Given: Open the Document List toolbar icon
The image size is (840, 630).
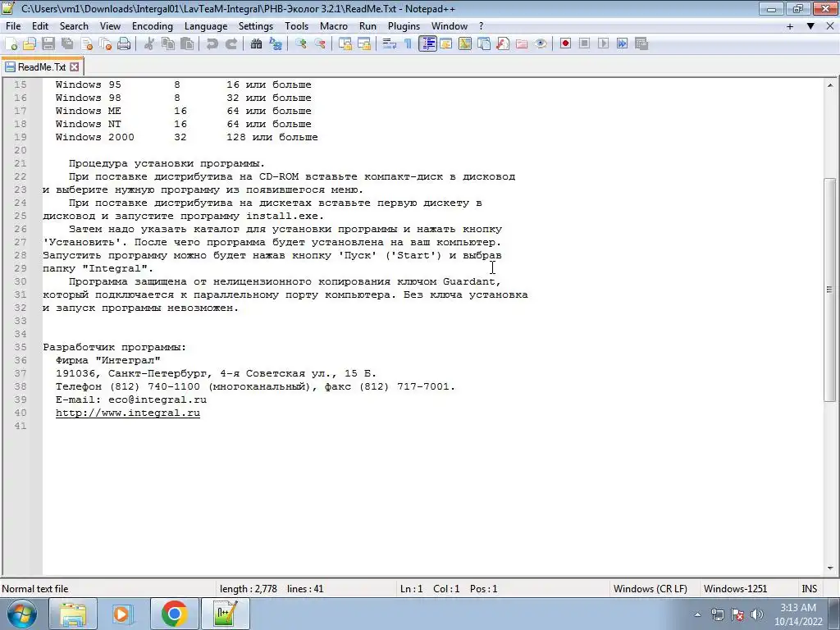Looking at the screenshot, I should click(484, 44).
